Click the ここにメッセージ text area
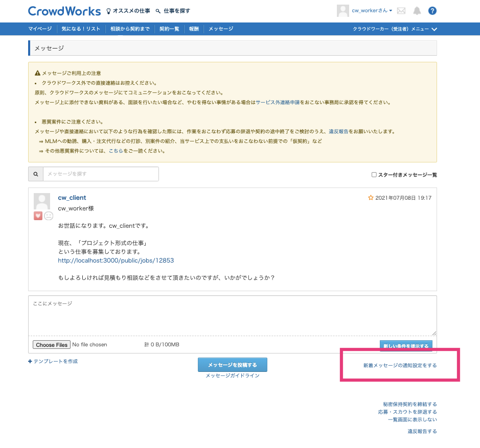The image size is (480, 448). click(x=232, y=316)
